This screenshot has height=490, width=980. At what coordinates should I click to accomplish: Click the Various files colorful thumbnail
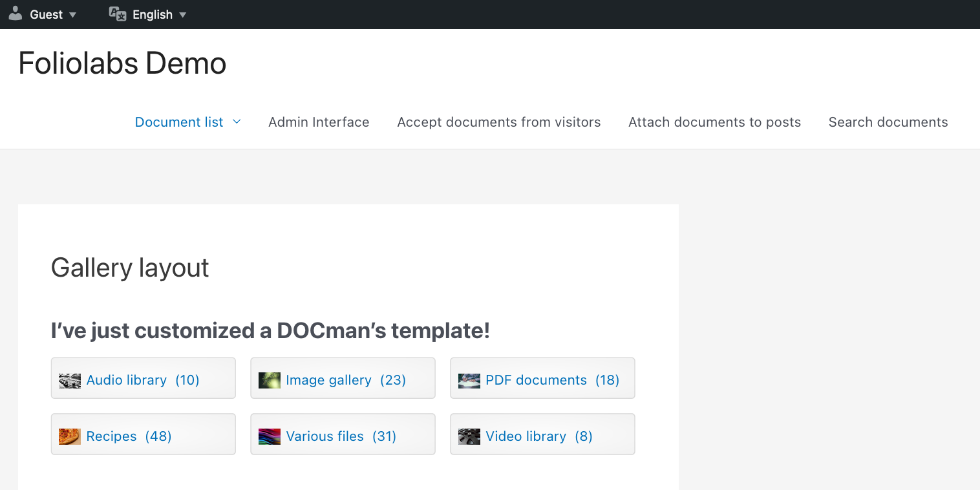click(269, 436)
